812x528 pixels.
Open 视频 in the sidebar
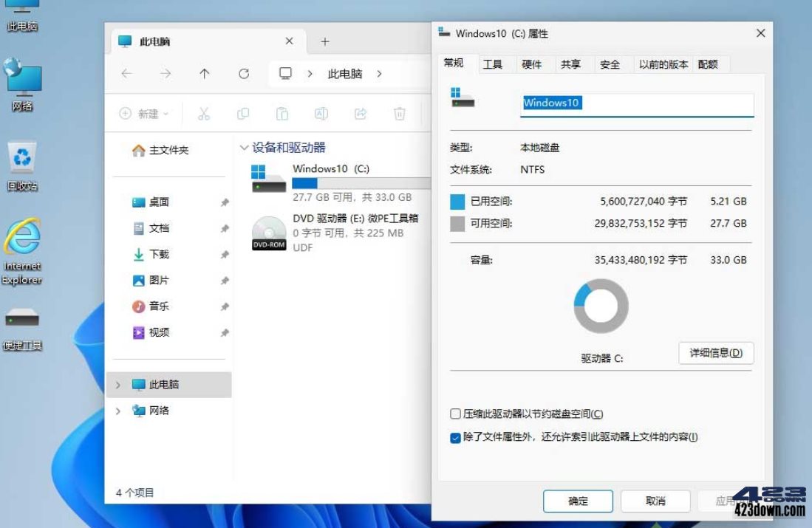[x=151, y=332]
